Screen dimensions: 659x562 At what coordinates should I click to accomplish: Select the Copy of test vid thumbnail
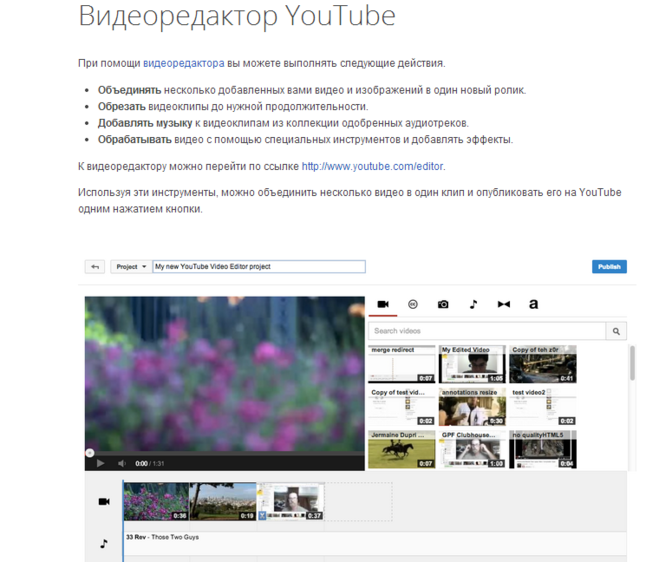[x=401, y=407]
